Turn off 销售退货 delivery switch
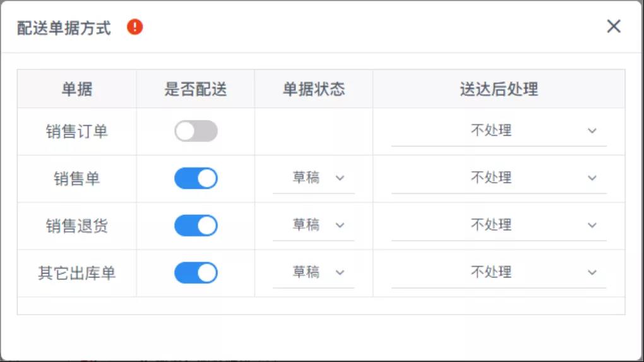Image resolution: width=644 pixels, height=362 pixels. coord(196,226)
